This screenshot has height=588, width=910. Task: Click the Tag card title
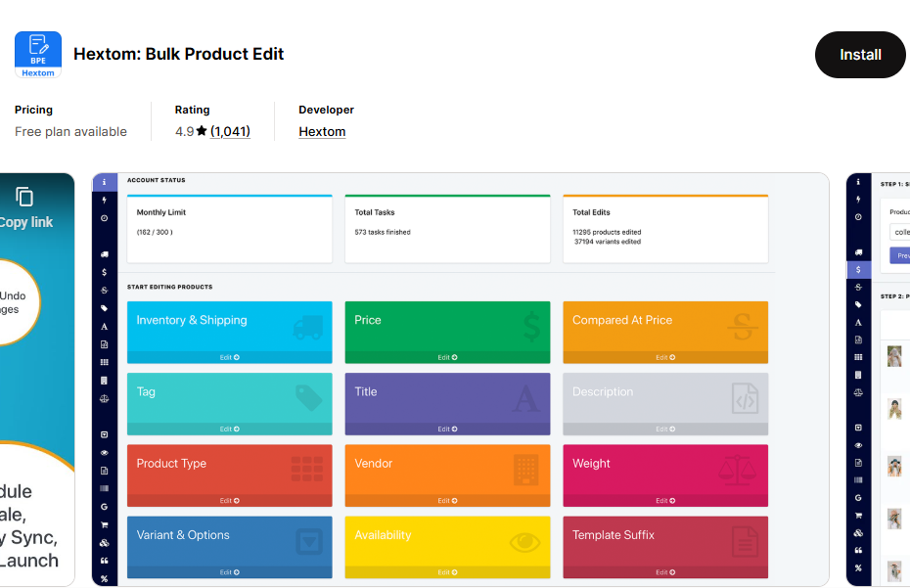(x=146, y=391)
